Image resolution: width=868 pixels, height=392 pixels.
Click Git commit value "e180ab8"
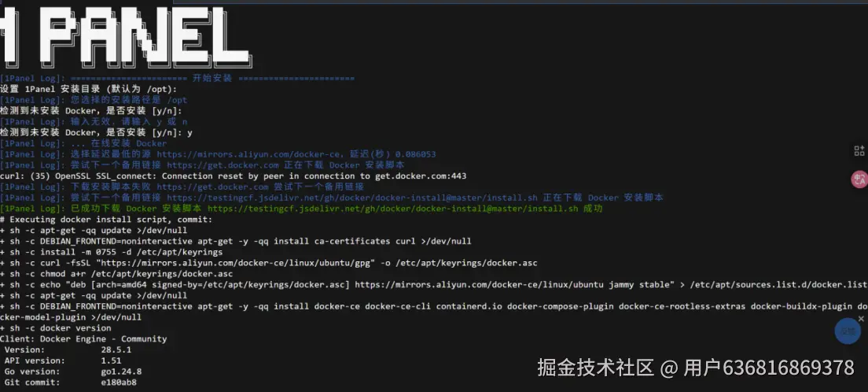119,382
